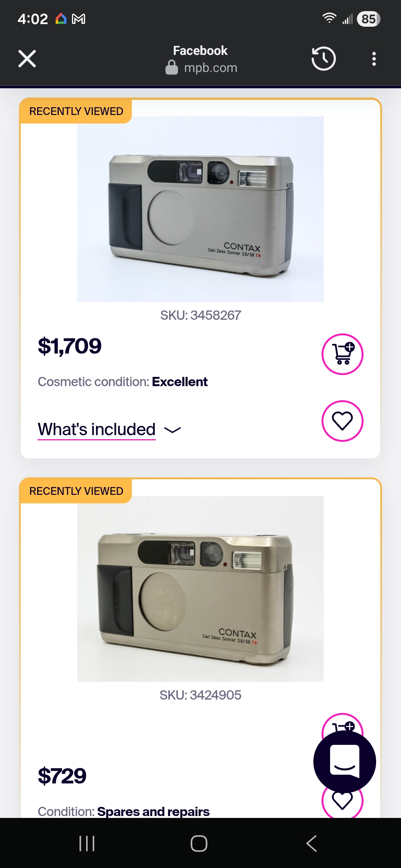Screen dimensions: 401x868
Task: Close the in-app browser with X
Action: click(27, 59)
